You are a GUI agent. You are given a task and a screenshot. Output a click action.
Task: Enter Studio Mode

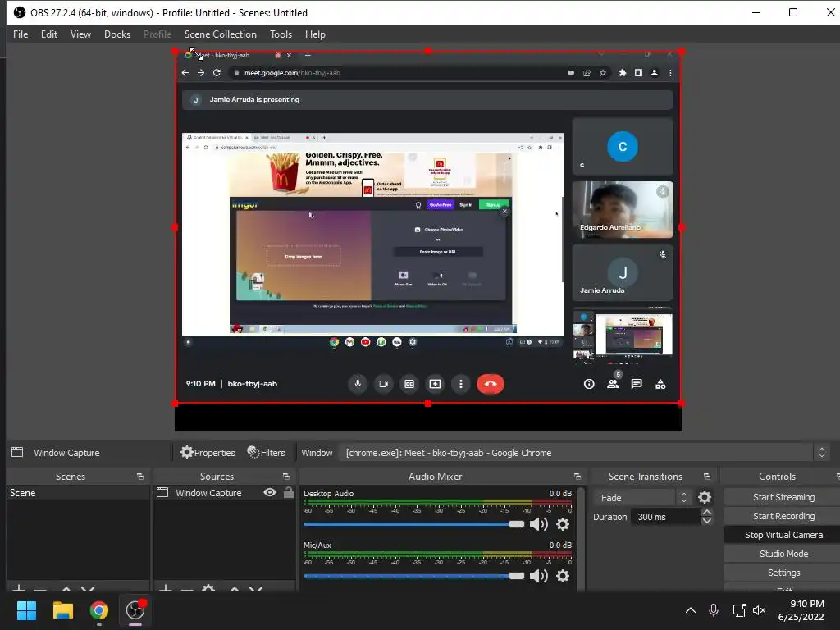click(783, 554)
